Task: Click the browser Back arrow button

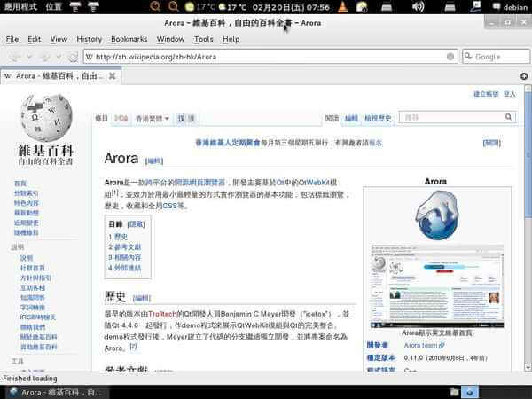Action: tap(14, 57)
